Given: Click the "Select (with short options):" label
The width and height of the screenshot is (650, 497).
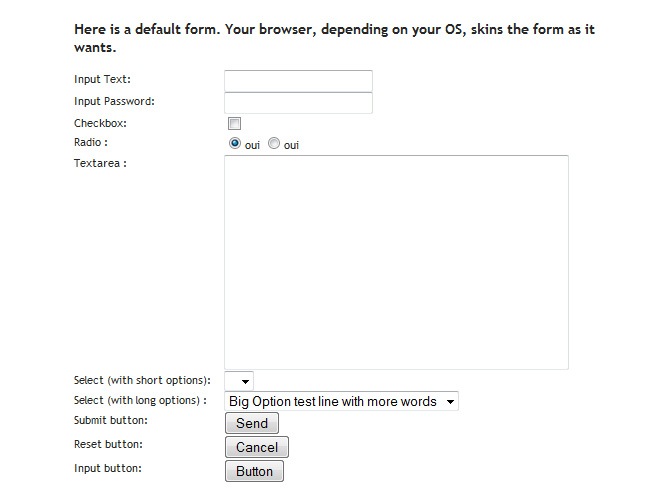Looking at the screenshot, I should pos(142,380).
